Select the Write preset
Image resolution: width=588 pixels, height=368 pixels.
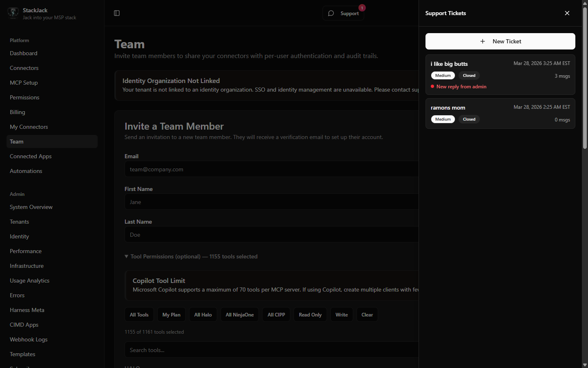tap(342, 314)
